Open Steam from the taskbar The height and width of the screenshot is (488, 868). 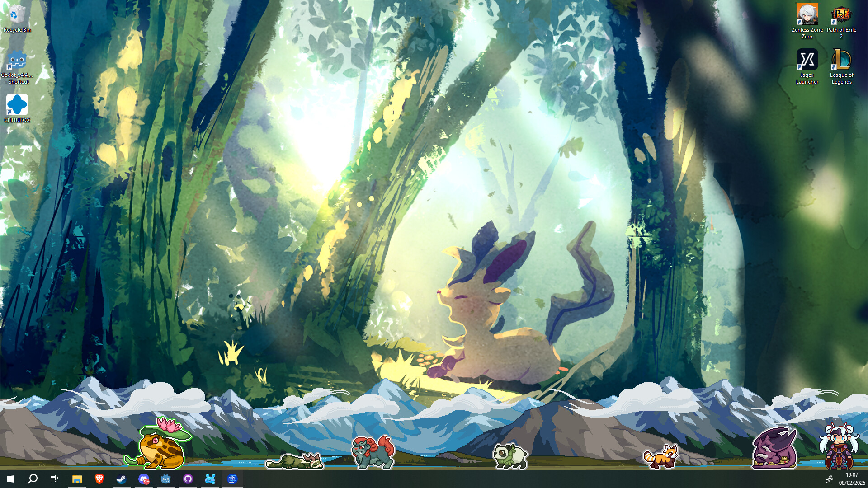click(121, 479)
